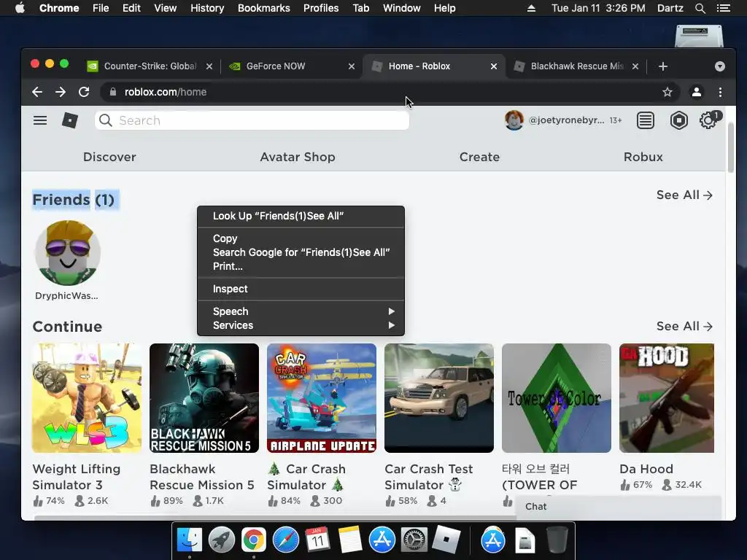Image resolution: width=747 pixels, height=560 pixels.
Task: Open the Apple menu
Action: click(x=20, y=8)
